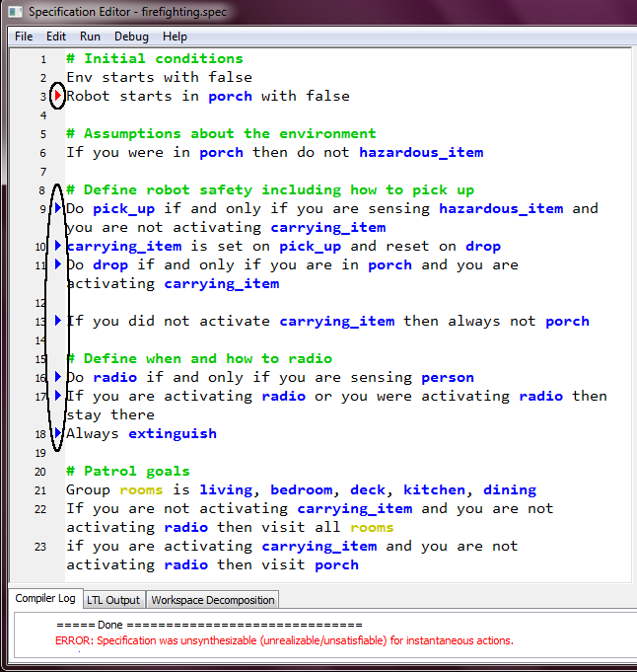Open the Help menu
Viewport: 637px width, 672px height.
175,37
